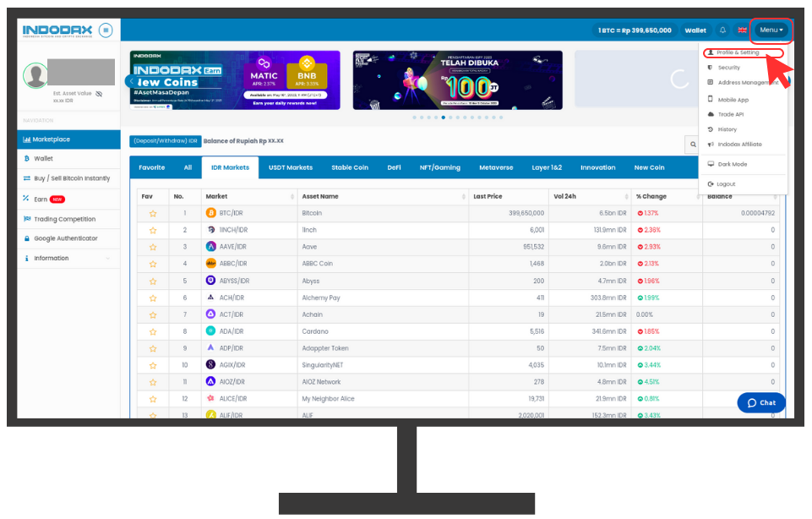Expand the Information sidebar section
The image size is (812, 519).
[x=68, y=258]
